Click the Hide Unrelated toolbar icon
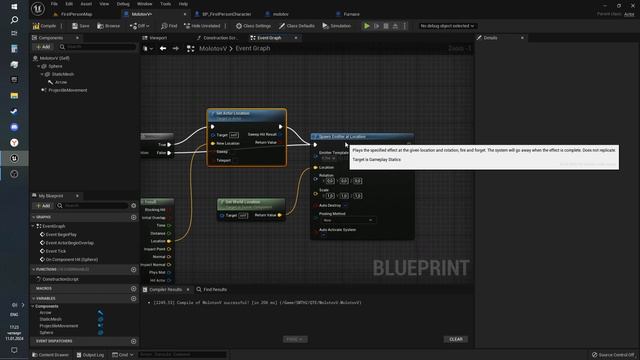 pos(187,26)
